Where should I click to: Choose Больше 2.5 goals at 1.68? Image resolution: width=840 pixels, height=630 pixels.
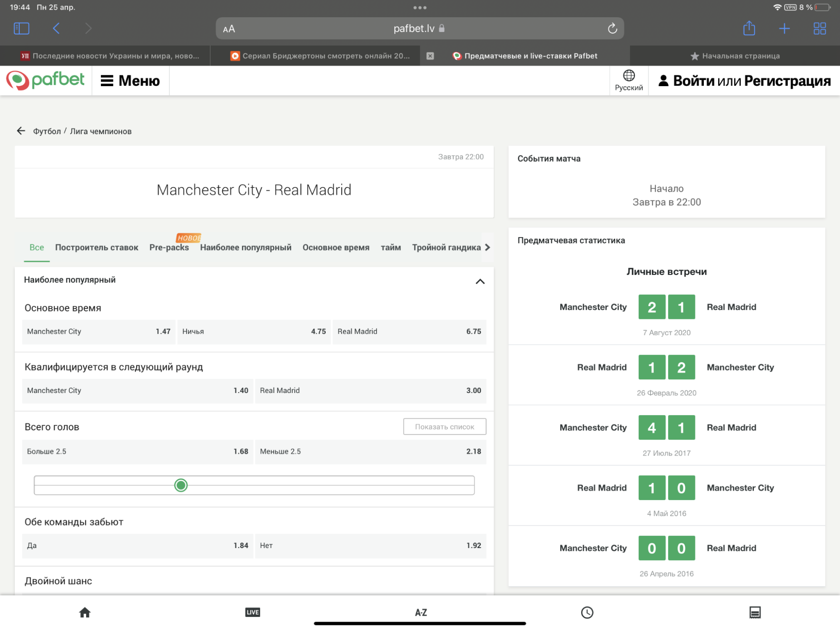(x=137, y=452)
